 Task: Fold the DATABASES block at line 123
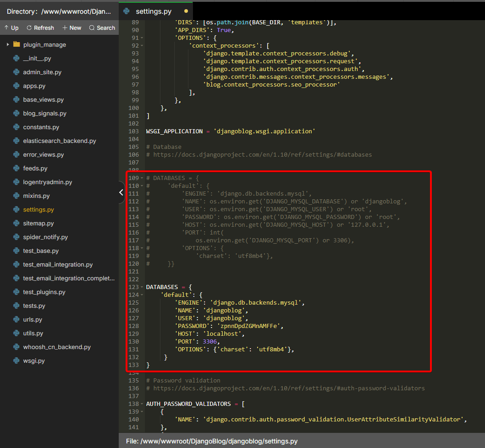[x=142, y=287]
